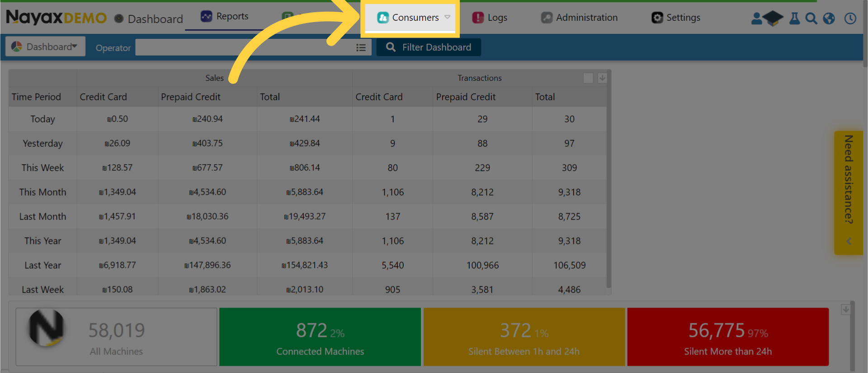
Task: Open the Logs menu
Action: 490,18
